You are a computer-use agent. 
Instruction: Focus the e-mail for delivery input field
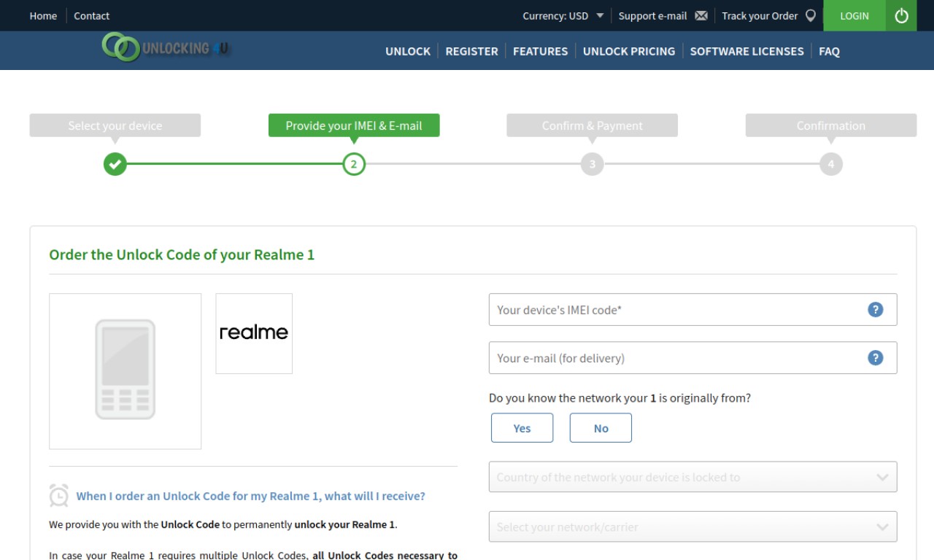coord(692,357)
